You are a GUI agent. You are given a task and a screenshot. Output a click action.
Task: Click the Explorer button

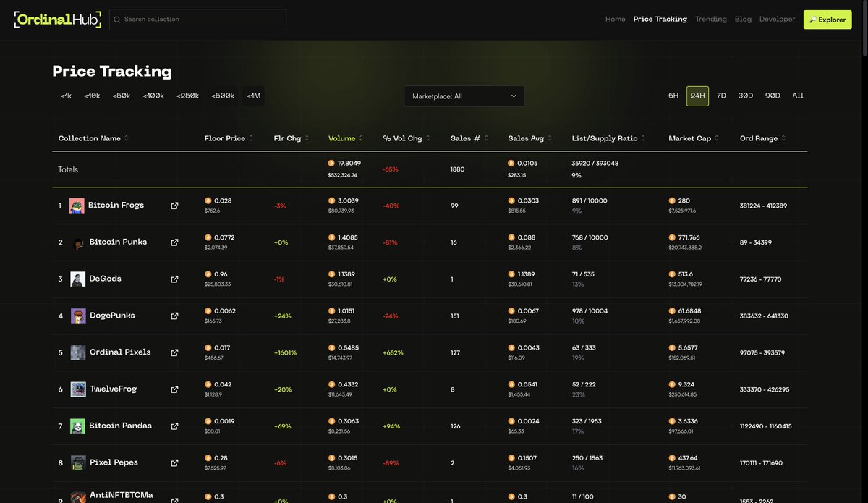[827, 20]
